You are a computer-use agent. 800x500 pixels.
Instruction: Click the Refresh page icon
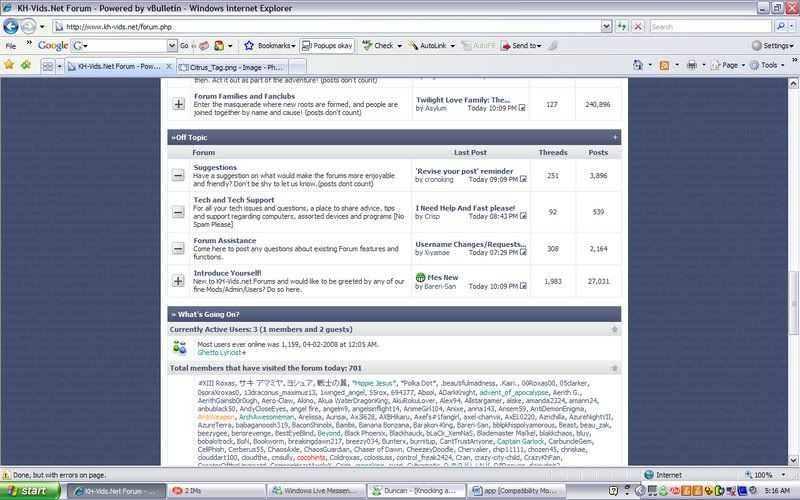click(x=621, y=27)
